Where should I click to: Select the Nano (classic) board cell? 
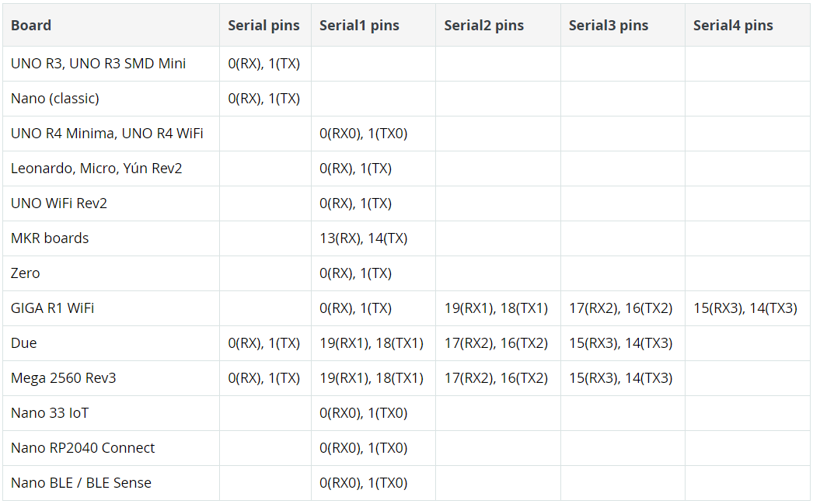(x=55, y=99)
